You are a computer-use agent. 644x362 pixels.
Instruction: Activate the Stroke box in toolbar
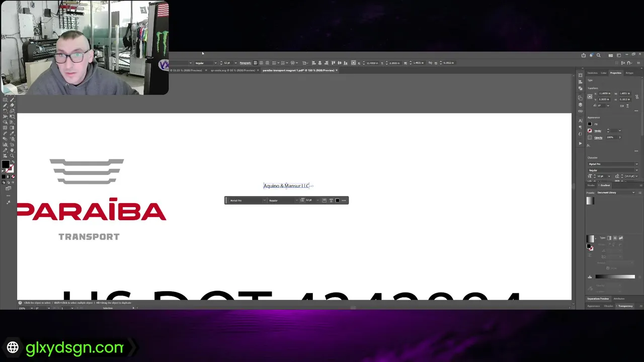(x=10, y=168)
